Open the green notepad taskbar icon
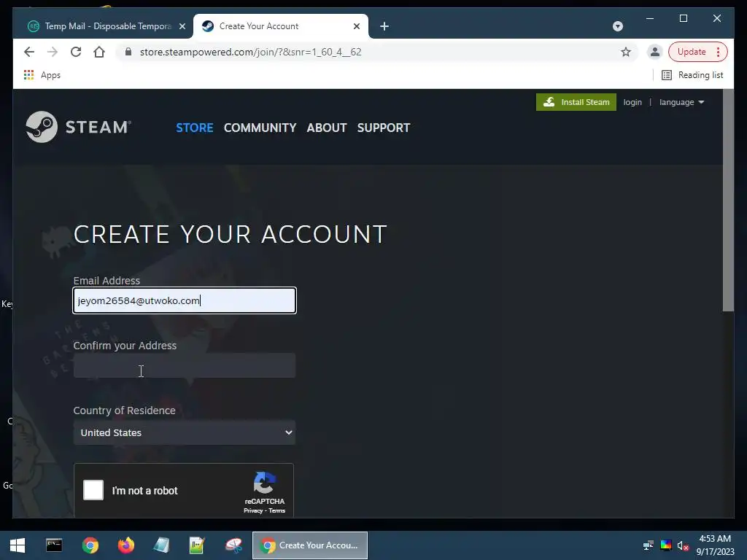The width and height of the screenshot is (747, 560). tap(197, 545)
